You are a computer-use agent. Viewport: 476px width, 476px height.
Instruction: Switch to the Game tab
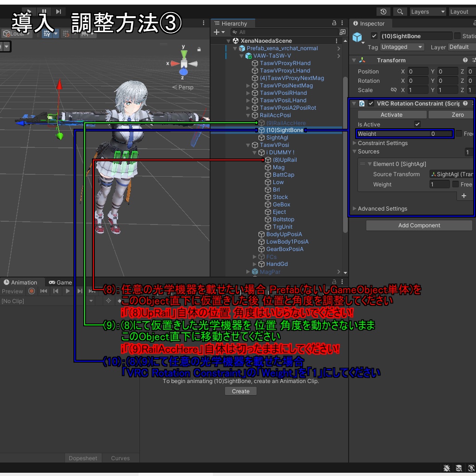[x=61, y=282]
